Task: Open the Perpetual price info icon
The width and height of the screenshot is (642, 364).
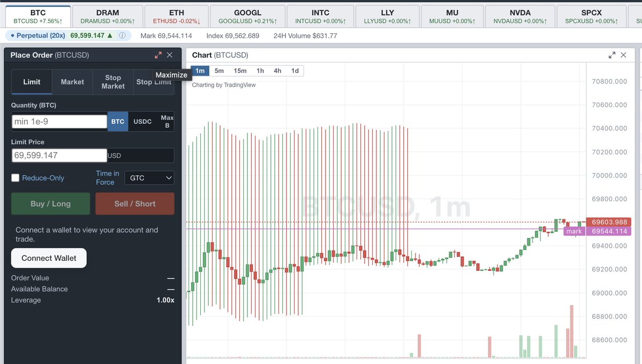Action: 122,36
